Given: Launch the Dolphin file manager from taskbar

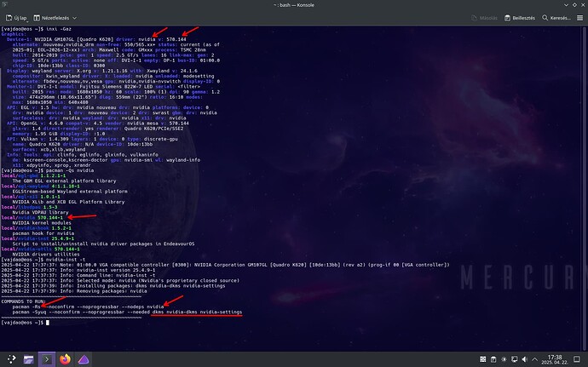Looking at the screenshot, I should 28,359.
